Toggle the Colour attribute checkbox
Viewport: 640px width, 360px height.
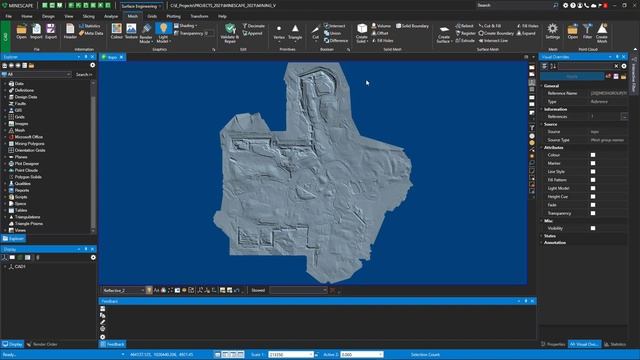click(593, 155)
